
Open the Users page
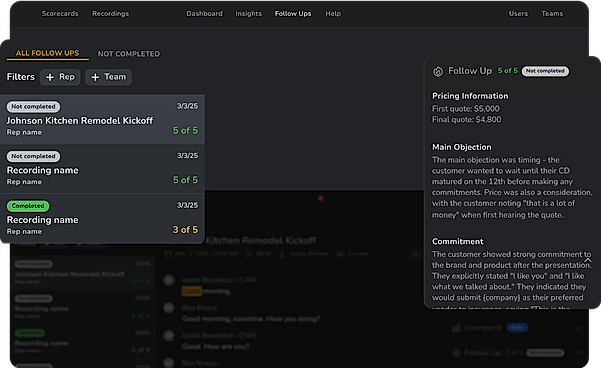click(x=518, y=13)
